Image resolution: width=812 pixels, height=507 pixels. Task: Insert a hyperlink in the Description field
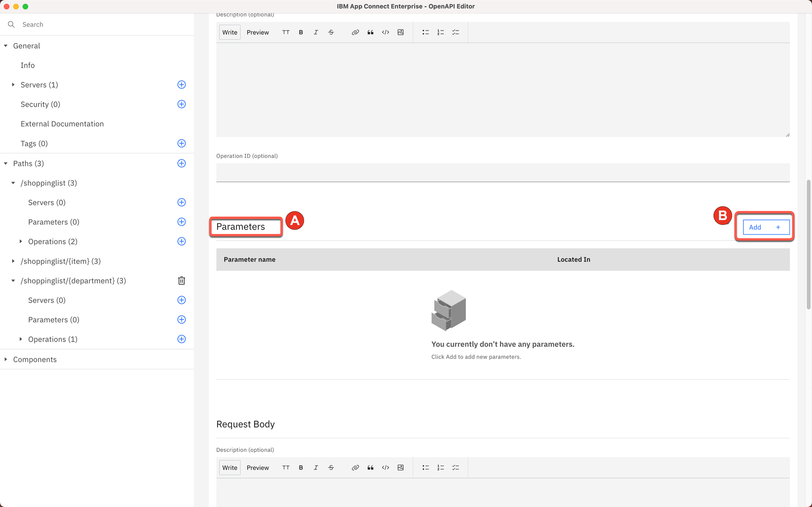click(355, 32)
